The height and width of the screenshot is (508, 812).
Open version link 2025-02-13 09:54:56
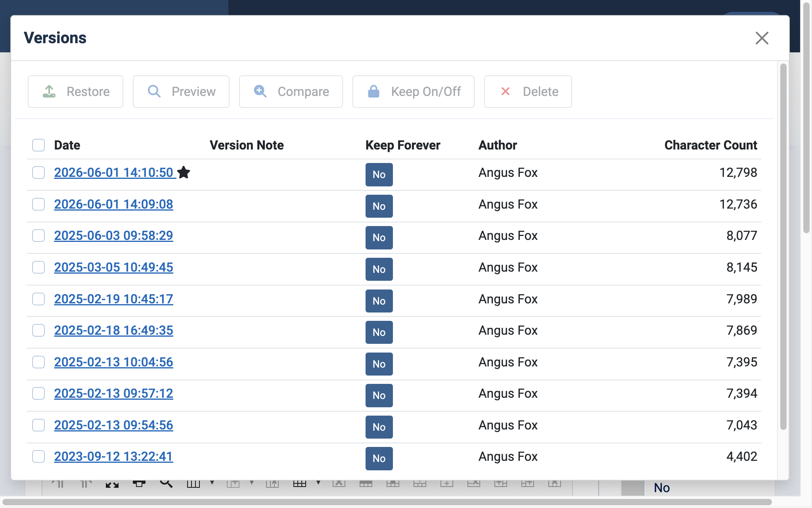(114, 425)
